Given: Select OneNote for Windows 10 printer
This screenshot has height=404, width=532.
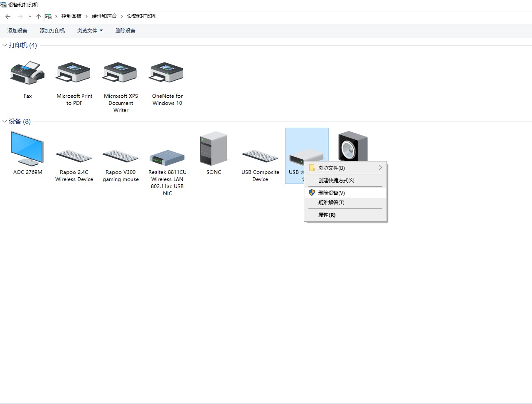Looking at the screenshot, I should [x=167, y=73].
